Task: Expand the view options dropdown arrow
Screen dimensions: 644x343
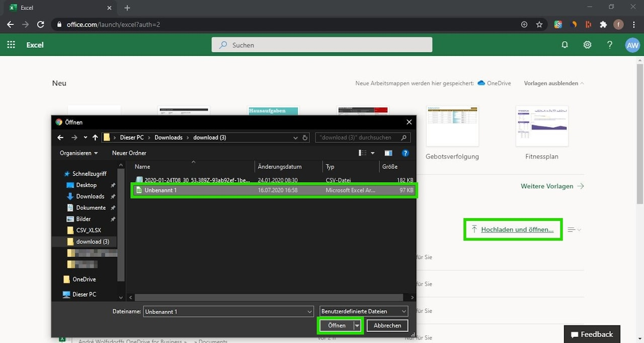Action: click(373, 153)
